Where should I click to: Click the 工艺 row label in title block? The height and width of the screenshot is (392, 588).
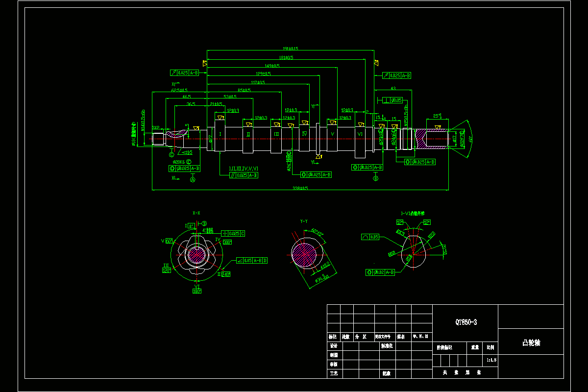coord(334,373)
